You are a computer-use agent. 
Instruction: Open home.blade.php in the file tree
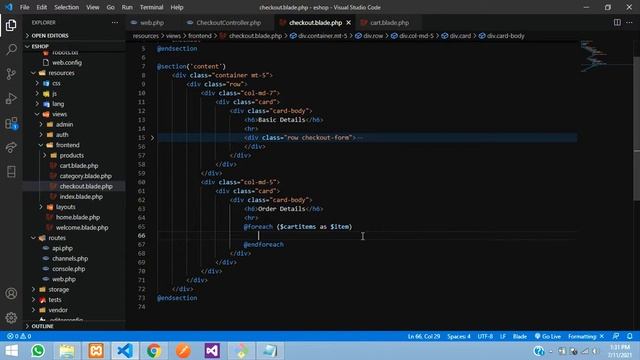coord(78,218)
